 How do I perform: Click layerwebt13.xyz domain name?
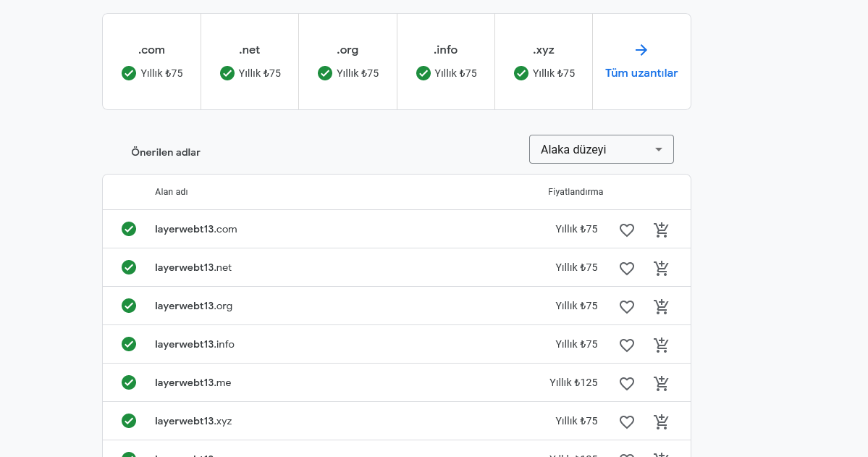(193, 421)
